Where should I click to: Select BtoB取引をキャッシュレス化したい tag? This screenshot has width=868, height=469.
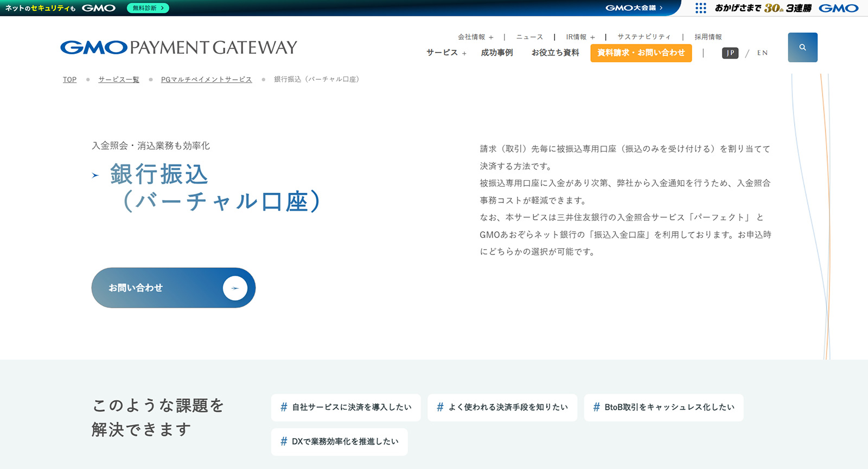pyautogui.click(x=664, y=408)
